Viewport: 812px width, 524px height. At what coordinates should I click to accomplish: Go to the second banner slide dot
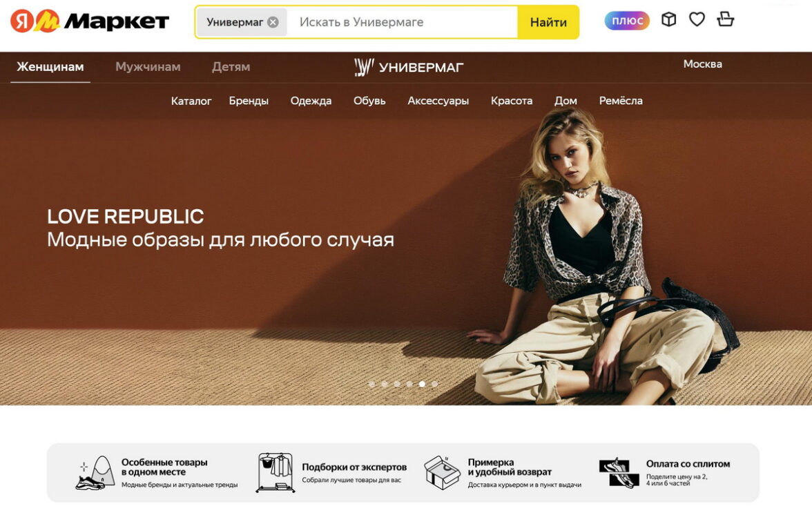384,384
